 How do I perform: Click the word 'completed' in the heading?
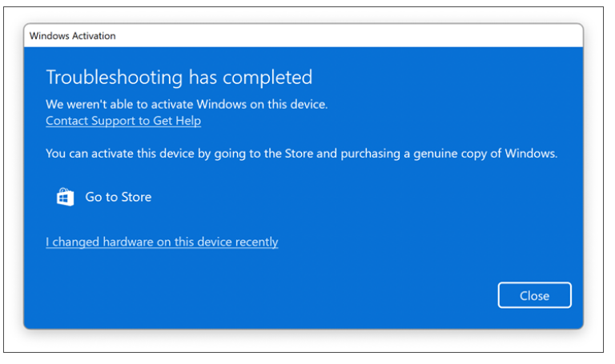(x=270, y=78)
